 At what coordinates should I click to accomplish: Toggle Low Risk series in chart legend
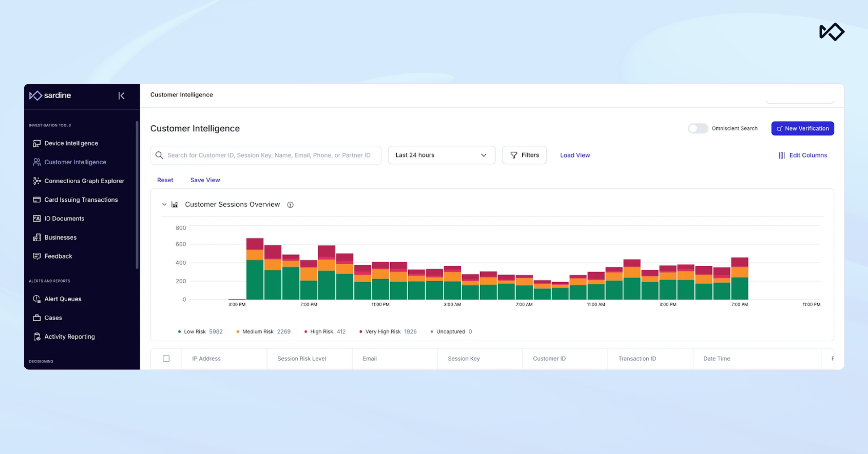click(x=195, y=331)
